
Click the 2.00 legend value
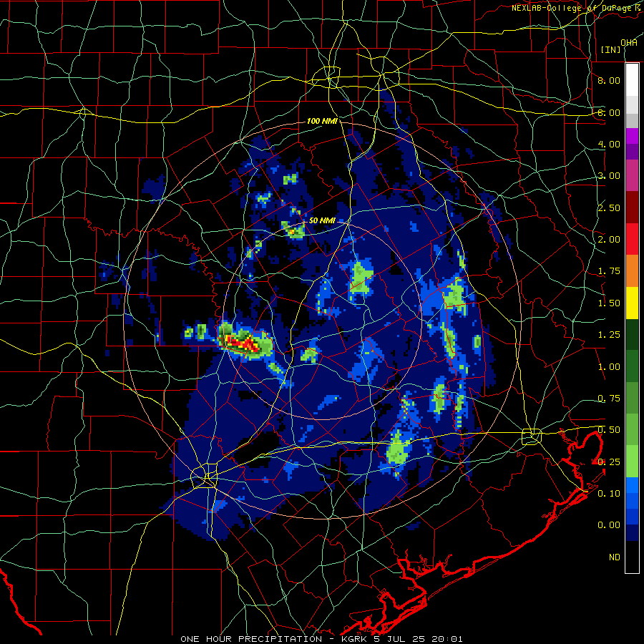point(609,240)
